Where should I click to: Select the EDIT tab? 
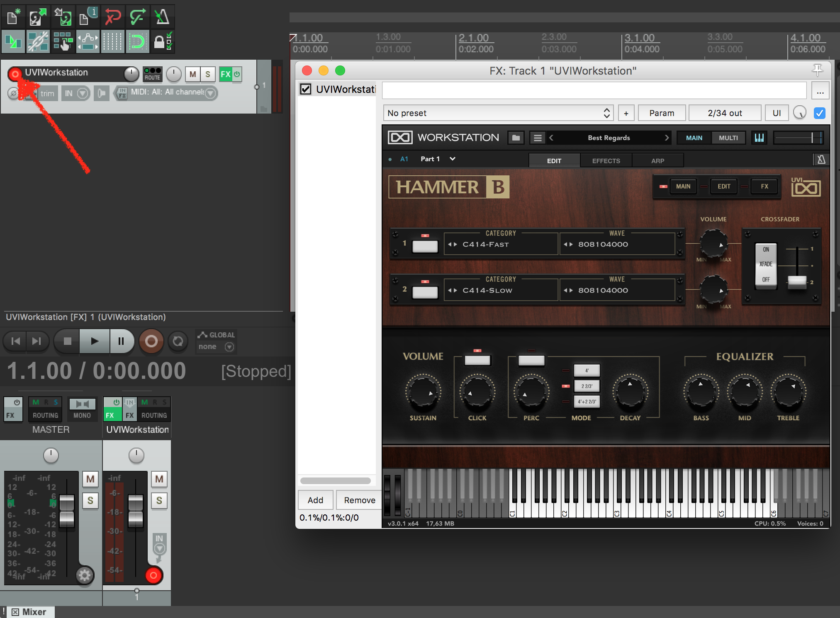pyautogui.click(x=554, y=160)
